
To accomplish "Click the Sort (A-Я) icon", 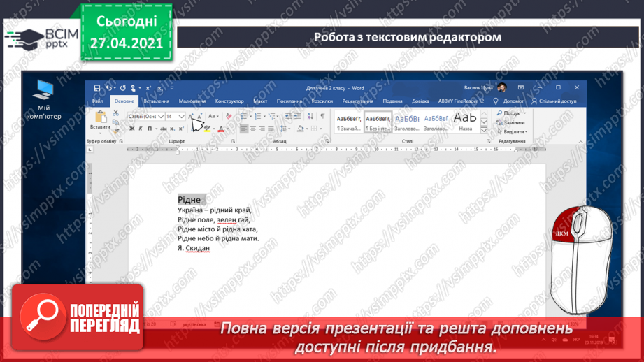I will point(310,116).
